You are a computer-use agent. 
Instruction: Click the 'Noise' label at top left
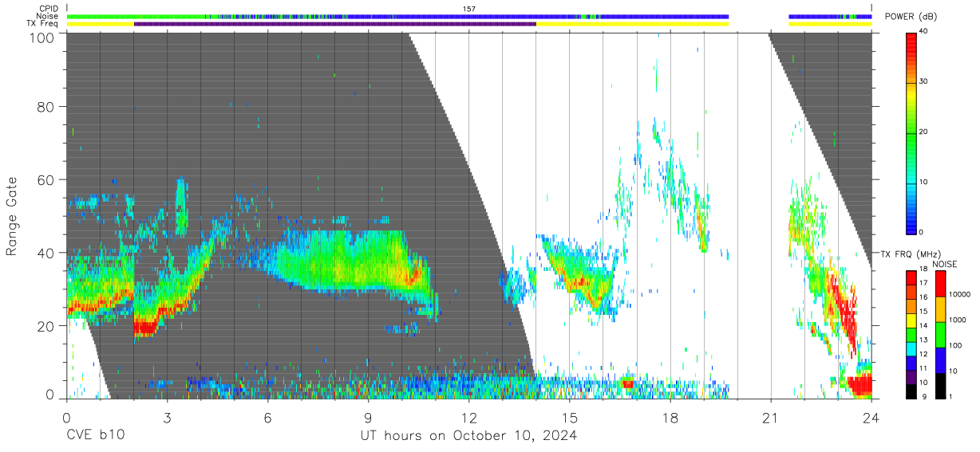[46, 16]
